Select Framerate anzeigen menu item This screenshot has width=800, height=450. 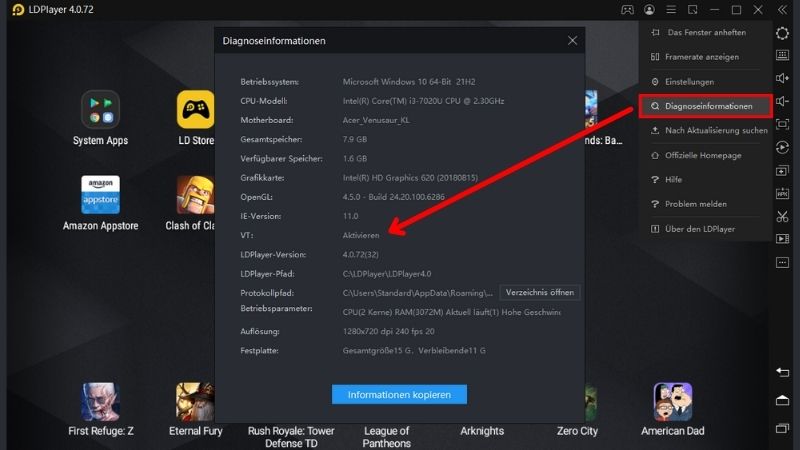click(x=705, y=57)
